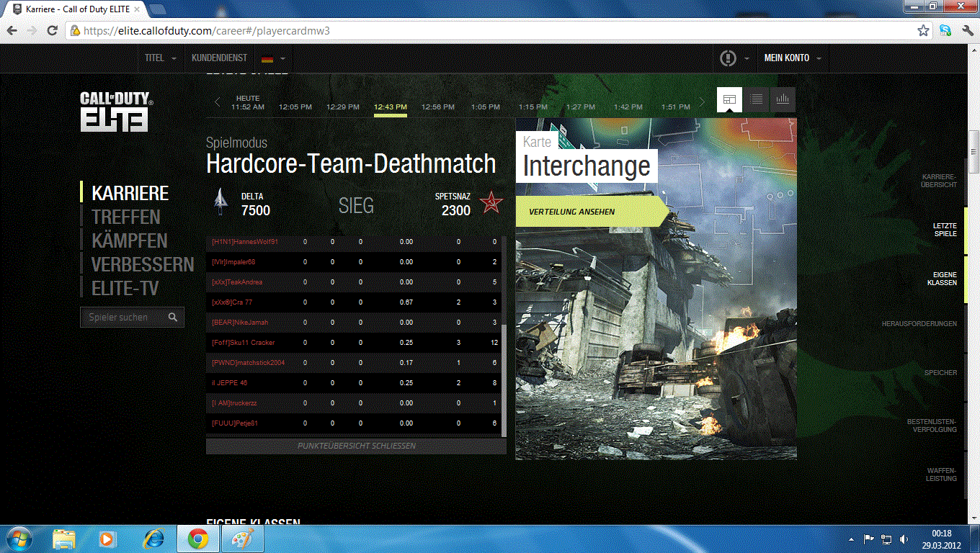Select the 12:56 PM match on timeline

click(x=438, y=107)
